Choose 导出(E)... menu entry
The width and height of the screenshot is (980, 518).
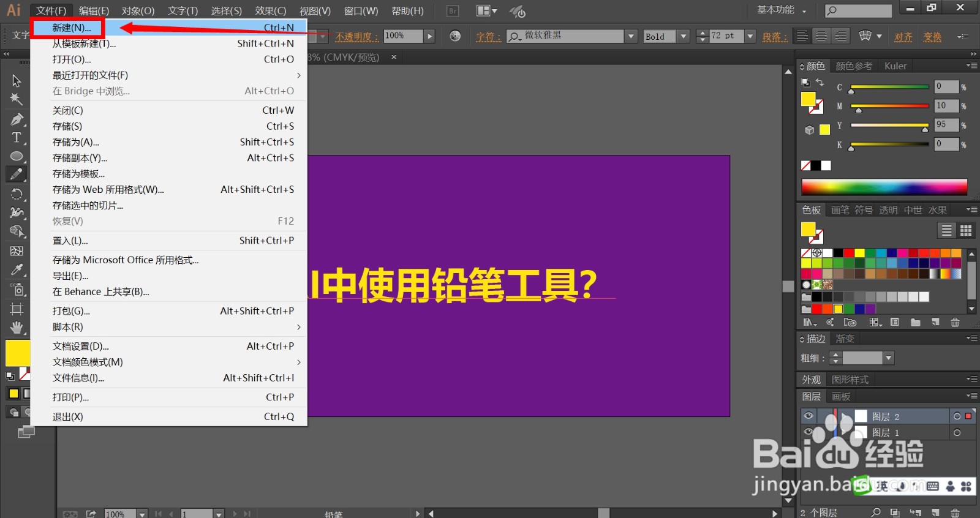point(170,276)
